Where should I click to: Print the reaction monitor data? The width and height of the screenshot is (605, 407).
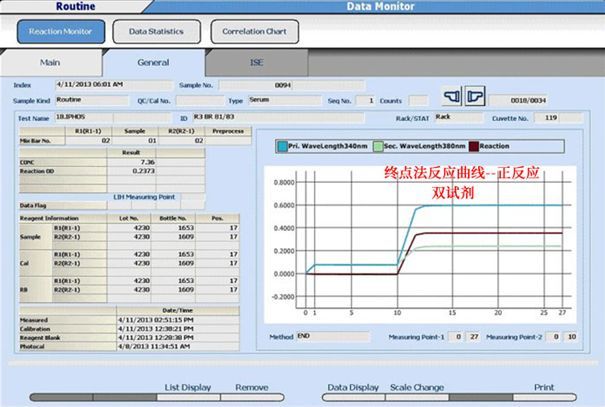[545, 385]
